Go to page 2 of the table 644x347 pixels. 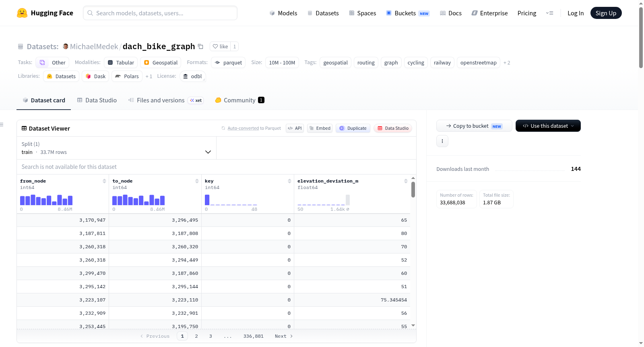click(x=196, y=336)
